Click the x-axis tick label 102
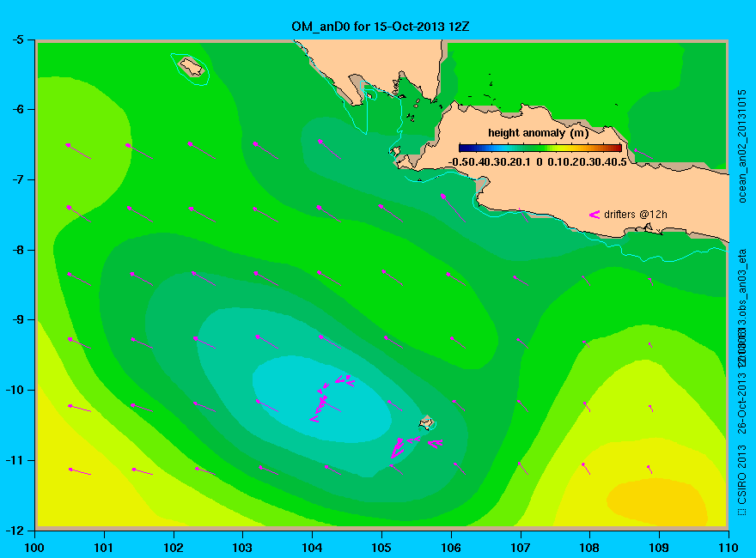Screen dimensions: 756x558 173,548
